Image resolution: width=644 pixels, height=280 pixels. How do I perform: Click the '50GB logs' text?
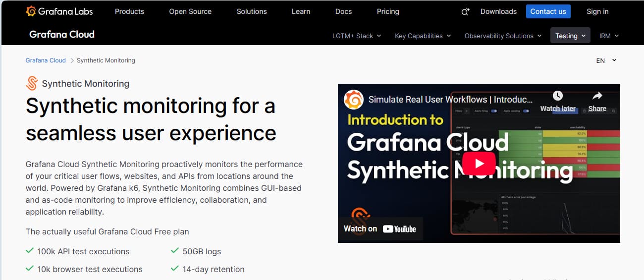[x=202, y=251]
